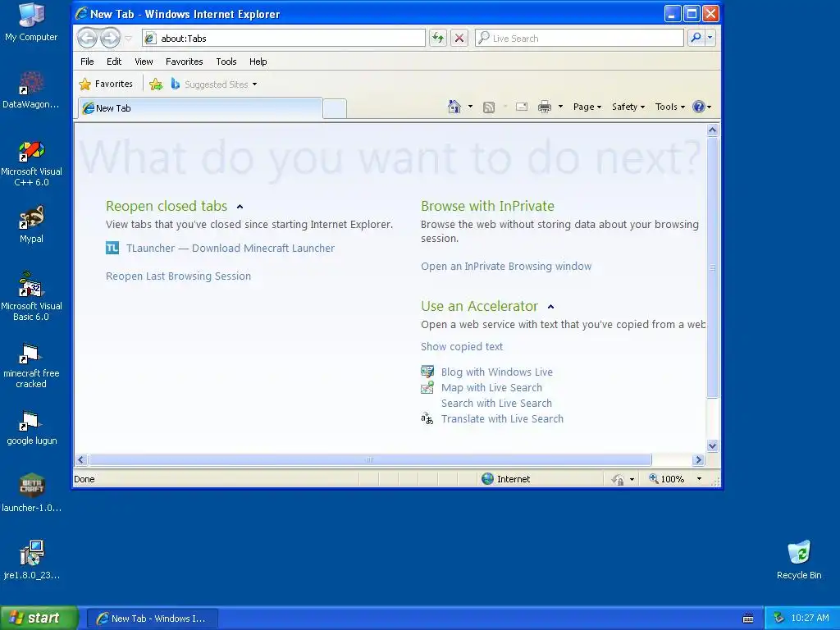This screenshot has width=840, height=630.
Task: Open the View menu
Action: [144, 62]
